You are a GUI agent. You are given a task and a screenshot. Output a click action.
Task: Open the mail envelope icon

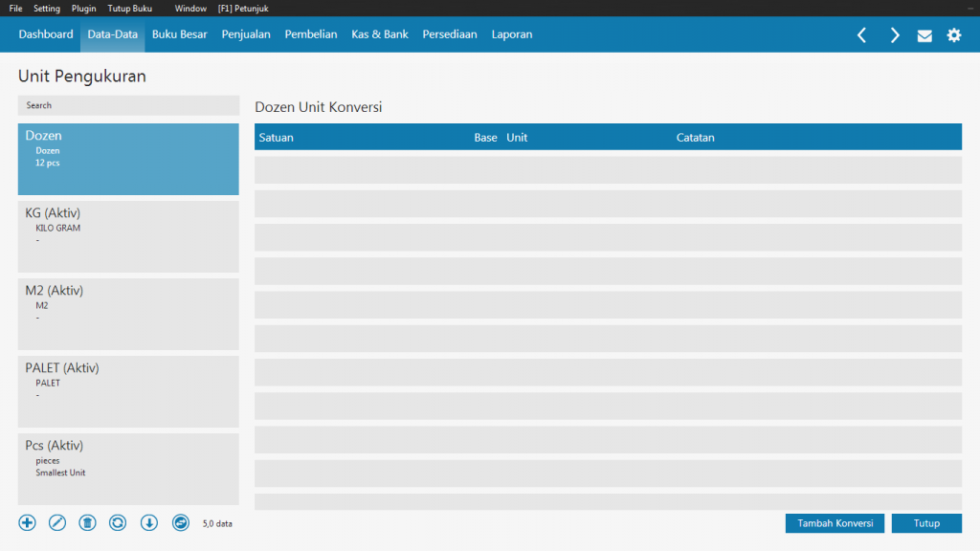click(924, 35)
